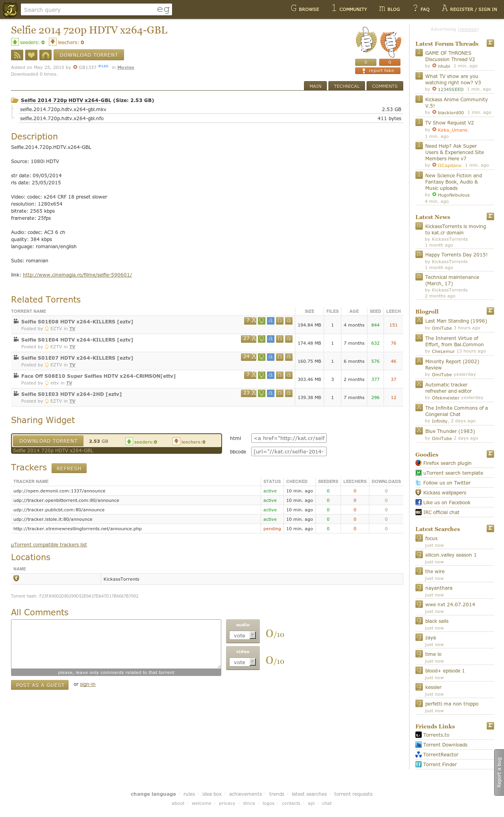Image resolution: width=504 pixels, height=817 pixels.
Task: Click the torrent hash value text
Action: (x=89, y=596)
